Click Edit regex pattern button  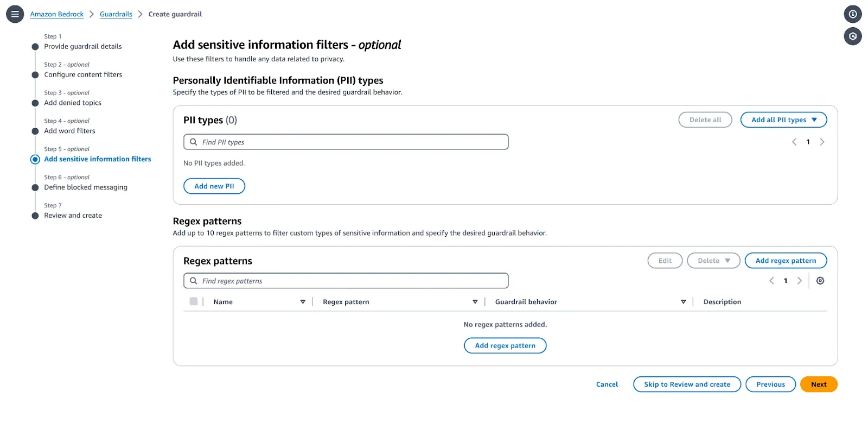click(x=665, y=261)
